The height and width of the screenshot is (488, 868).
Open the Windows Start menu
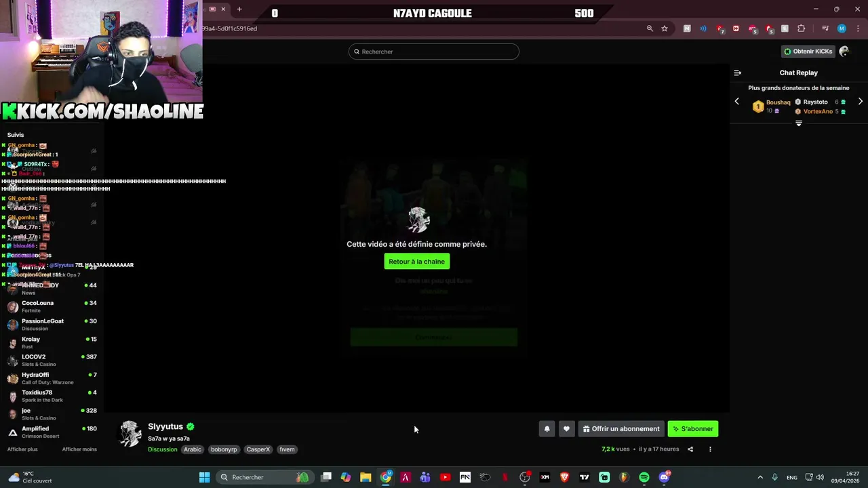204,477
